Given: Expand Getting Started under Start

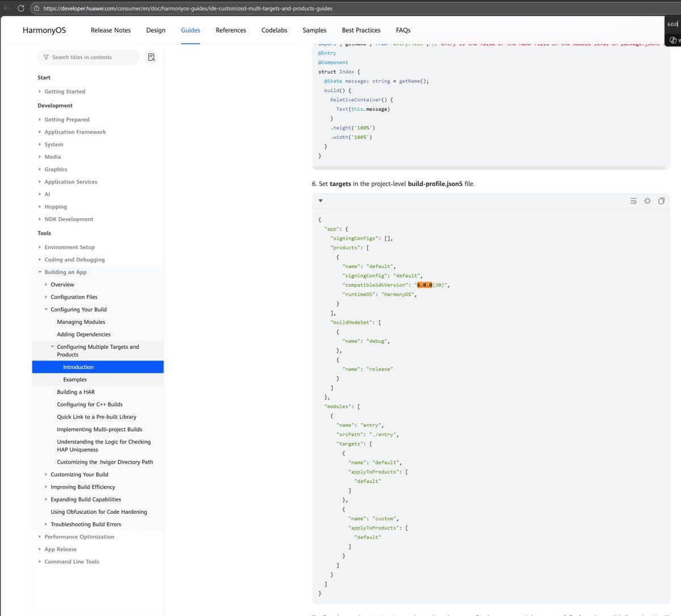Looking at the screenshot, I should click(x=65, y=91).
